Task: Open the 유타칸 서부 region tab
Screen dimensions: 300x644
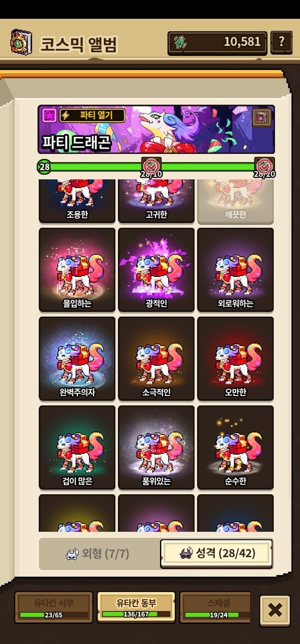Action: (54, 607)
